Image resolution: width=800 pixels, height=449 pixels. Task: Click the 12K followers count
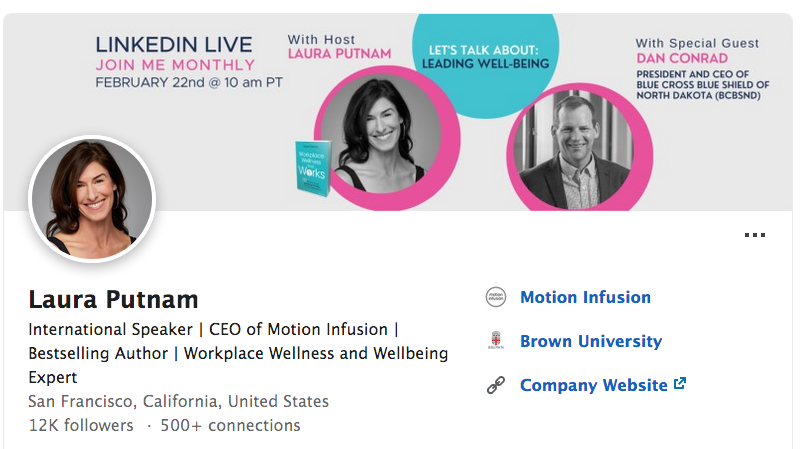[80, 425]
